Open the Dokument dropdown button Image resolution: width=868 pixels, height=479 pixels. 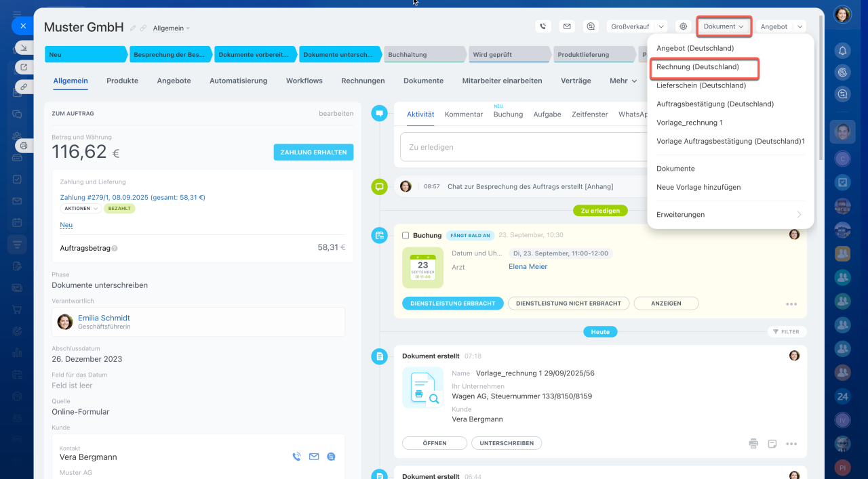724,26
